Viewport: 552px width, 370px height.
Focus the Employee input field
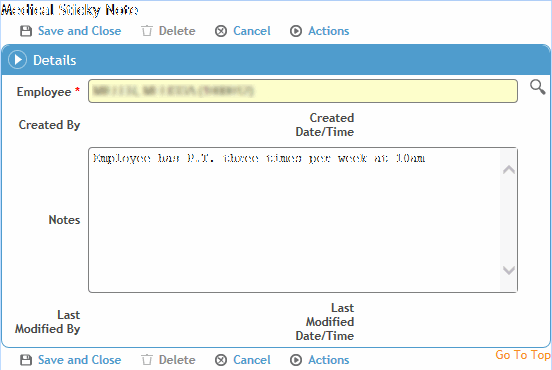pos(303,91)
